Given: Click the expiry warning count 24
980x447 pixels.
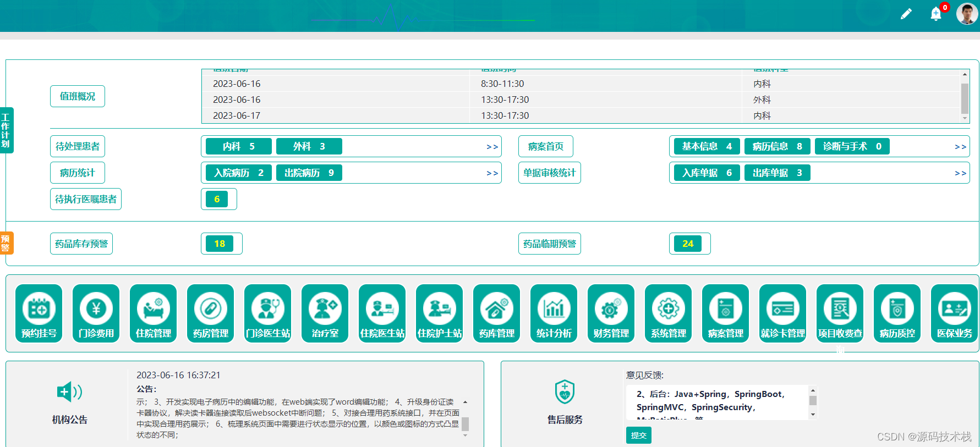Looking at the screenshot, I should (x=688, y=244).
